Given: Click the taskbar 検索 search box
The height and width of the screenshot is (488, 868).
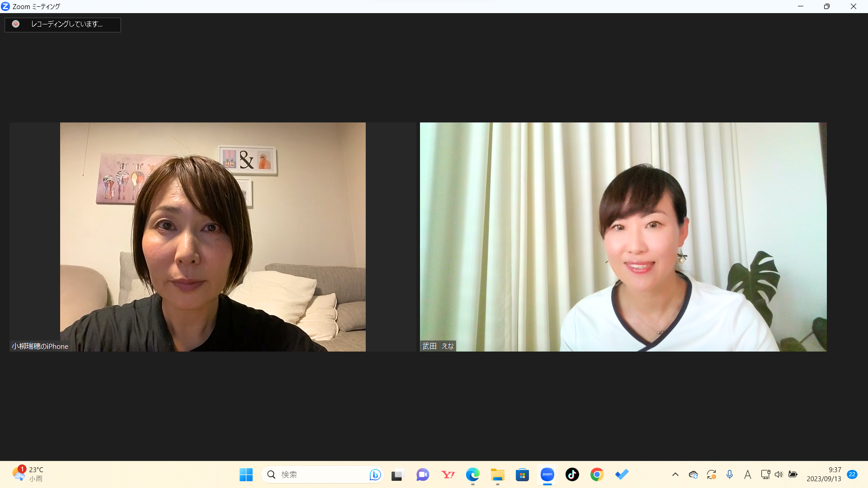Looking at the screenshot, I should pos(322,474).
